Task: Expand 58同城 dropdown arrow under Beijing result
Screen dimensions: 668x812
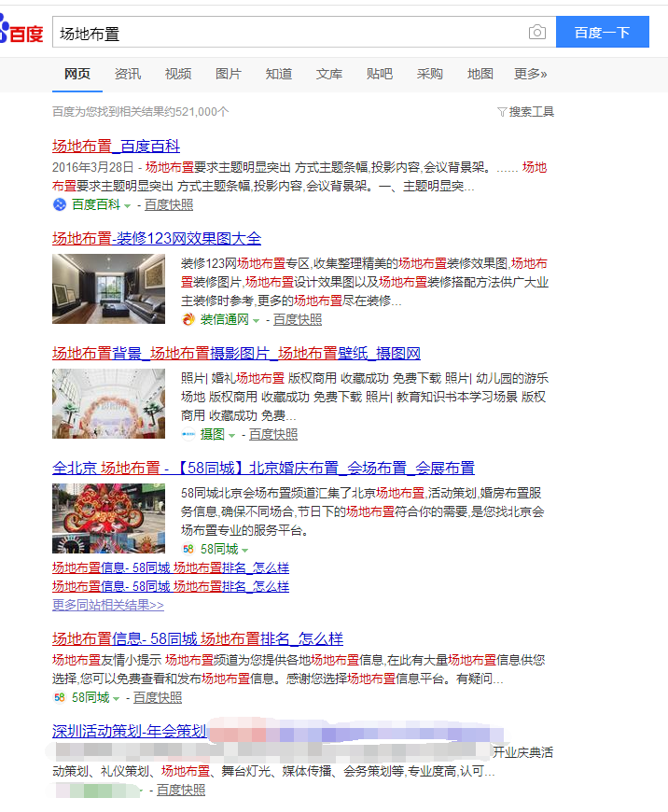Action: point(245,551)
